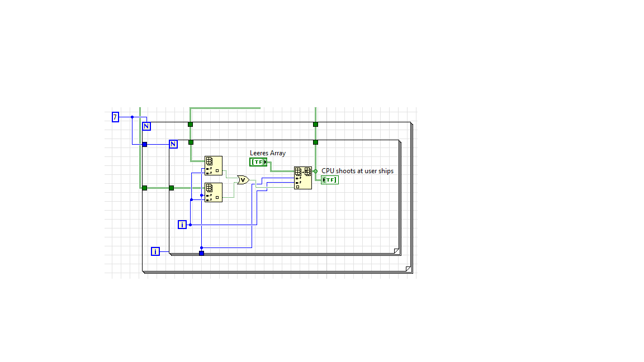
Task: Click the CPU shoots at user ships label
Action: (357, 171)
